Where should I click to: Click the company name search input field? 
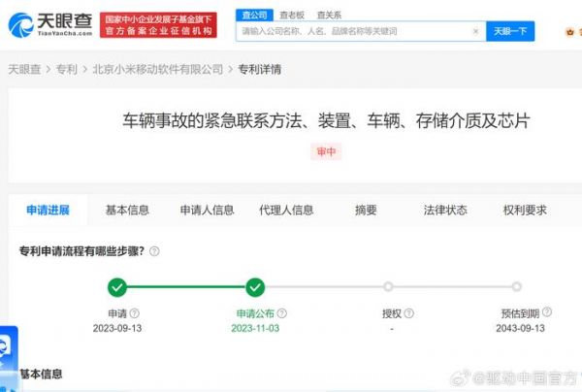point(354,31)
